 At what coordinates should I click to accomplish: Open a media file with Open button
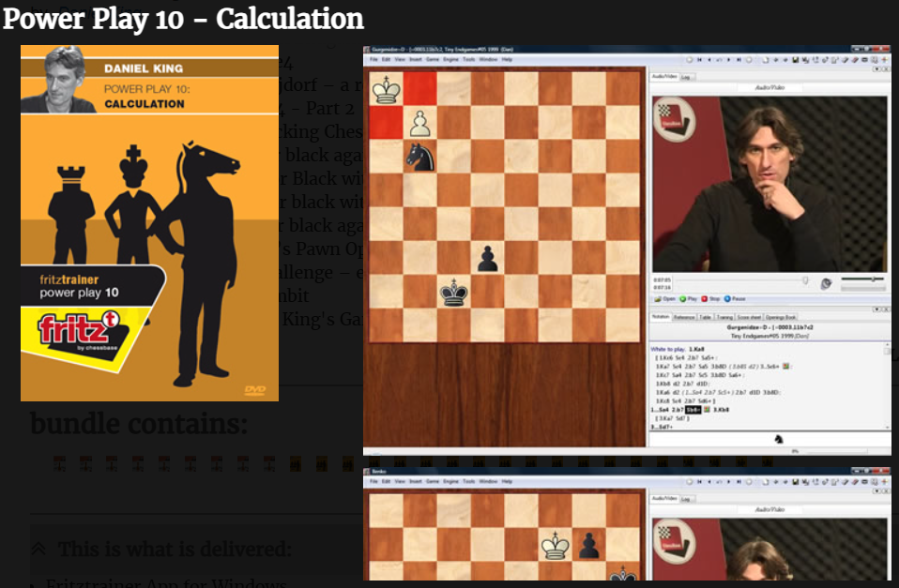pyautogui.click(x=664, y=298)
